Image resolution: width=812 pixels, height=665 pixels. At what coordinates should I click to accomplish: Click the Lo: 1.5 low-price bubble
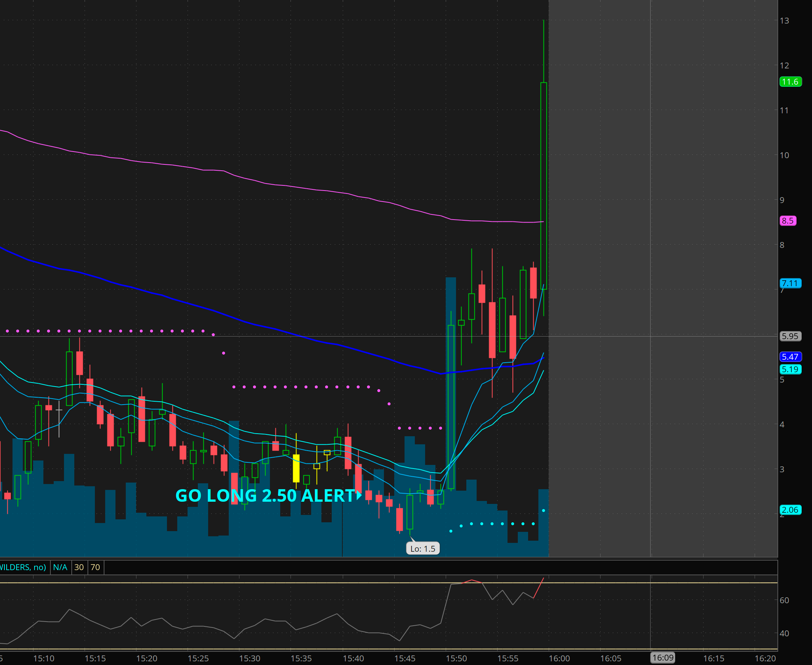423,548
